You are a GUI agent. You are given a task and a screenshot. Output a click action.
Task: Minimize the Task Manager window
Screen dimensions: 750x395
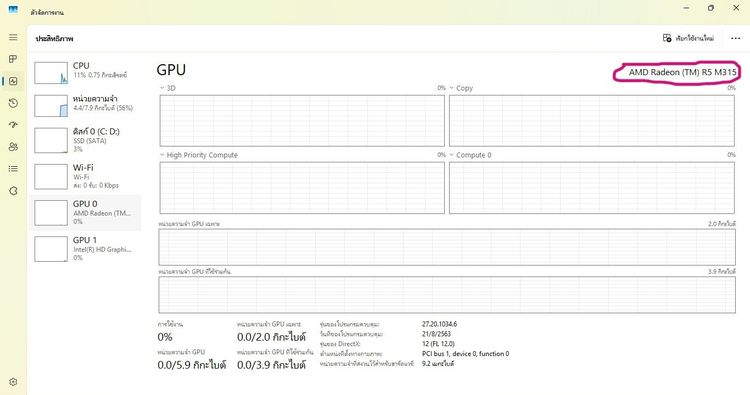coord(687,8)
